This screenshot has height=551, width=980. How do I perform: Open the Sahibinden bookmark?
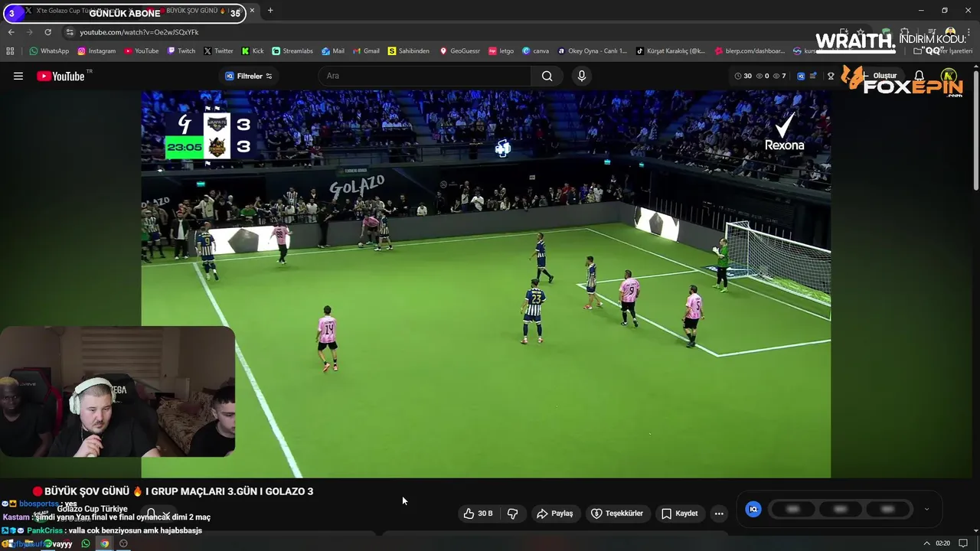click(x=409, y=51)
